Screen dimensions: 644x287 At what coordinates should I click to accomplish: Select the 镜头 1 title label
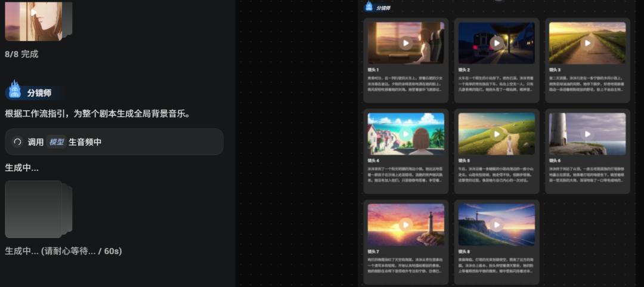[x=373, y=70]
